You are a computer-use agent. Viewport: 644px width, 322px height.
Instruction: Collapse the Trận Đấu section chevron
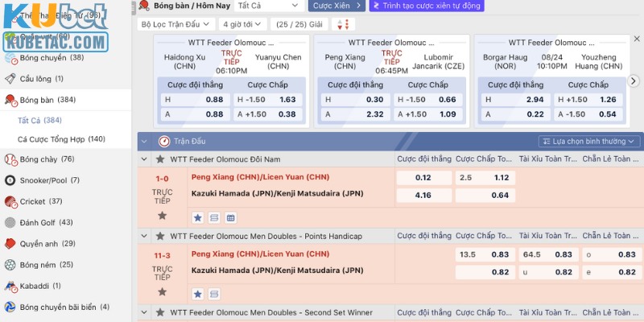(144, 142)
